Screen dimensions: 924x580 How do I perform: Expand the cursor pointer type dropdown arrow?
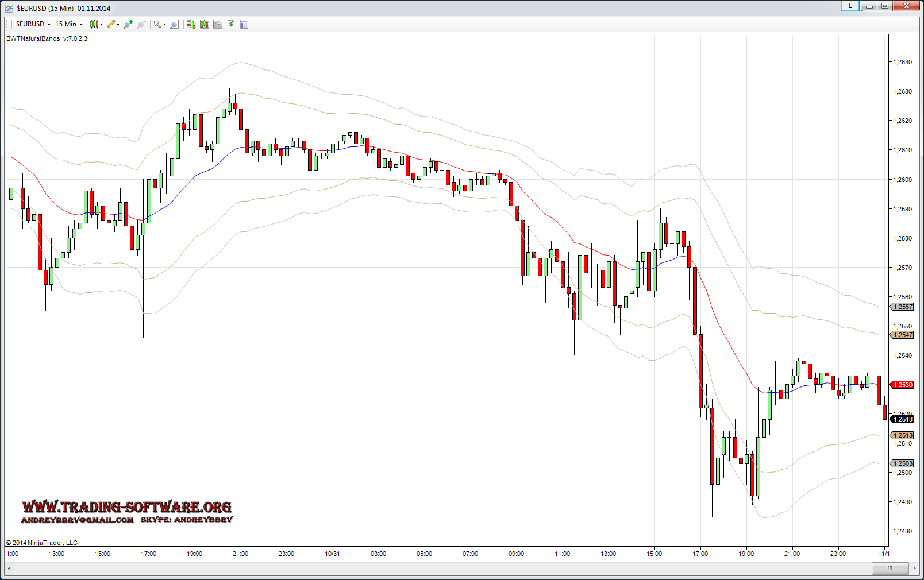coord(164,24)
